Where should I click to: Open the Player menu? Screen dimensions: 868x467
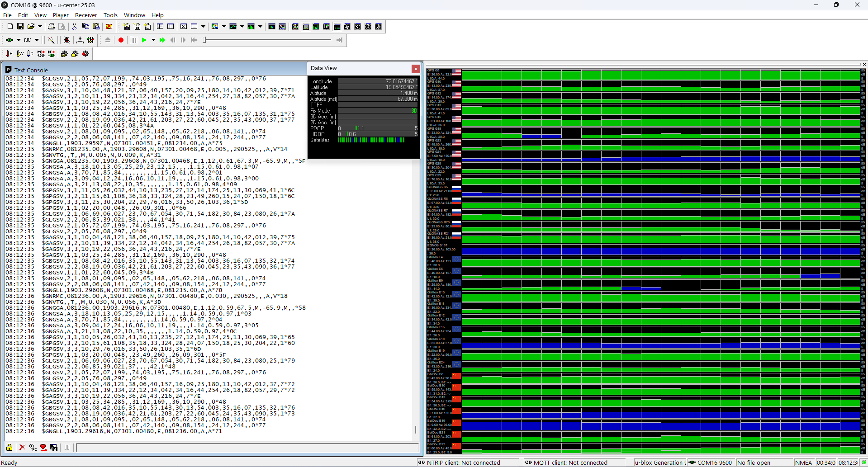(61, 15)
